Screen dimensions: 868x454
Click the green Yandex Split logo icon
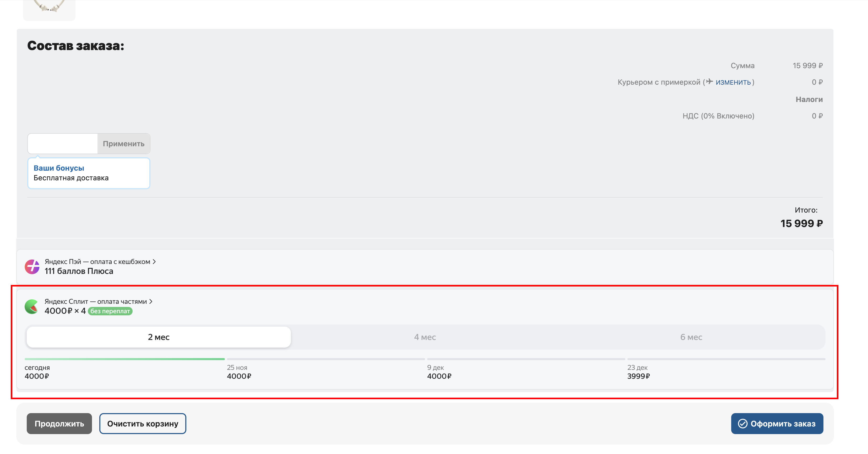(x=32, y=306)
